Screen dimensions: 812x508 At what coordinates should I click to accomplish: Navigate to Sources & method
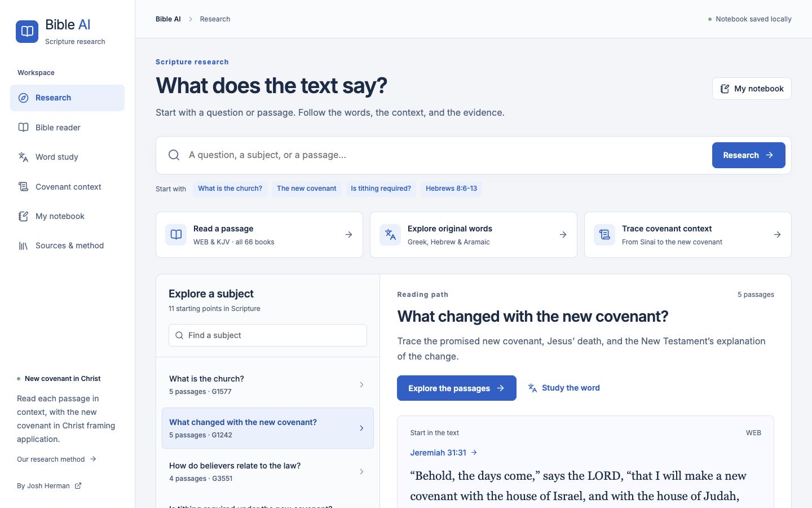click(67, 246)
